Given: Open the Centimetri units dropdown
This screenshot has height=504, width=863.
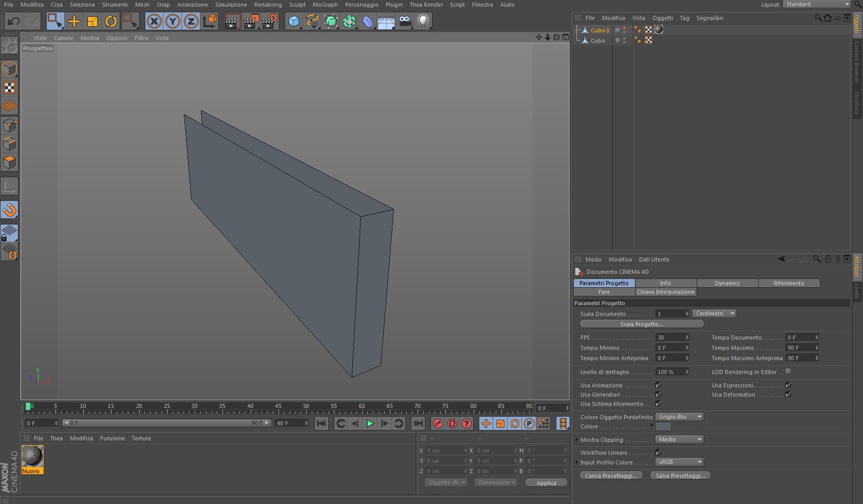Looking at the screenshot, I should pyautogui.click(x=715, y=313).
